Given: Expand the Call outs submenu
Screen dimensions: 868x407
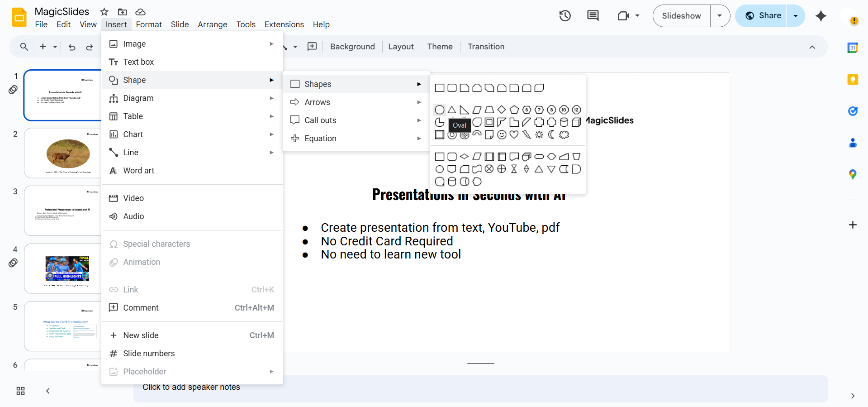Looking at the screenshot, I should pyautogui.click(x=356, y=120).
